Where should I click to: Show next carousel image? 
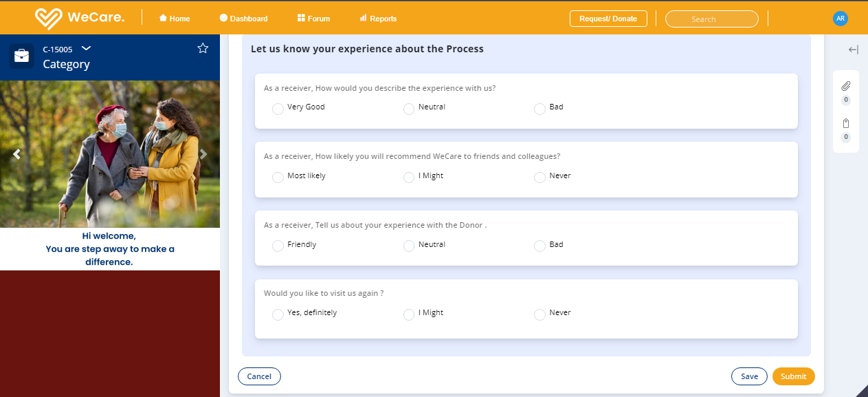pyautogui.click(x=203, y=154)
